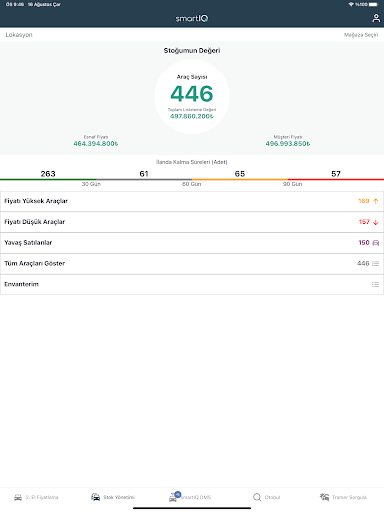Tap the green 263 segment of duration bar
The width and height of the screenshot is (384, 512).
tap(48, 175)
